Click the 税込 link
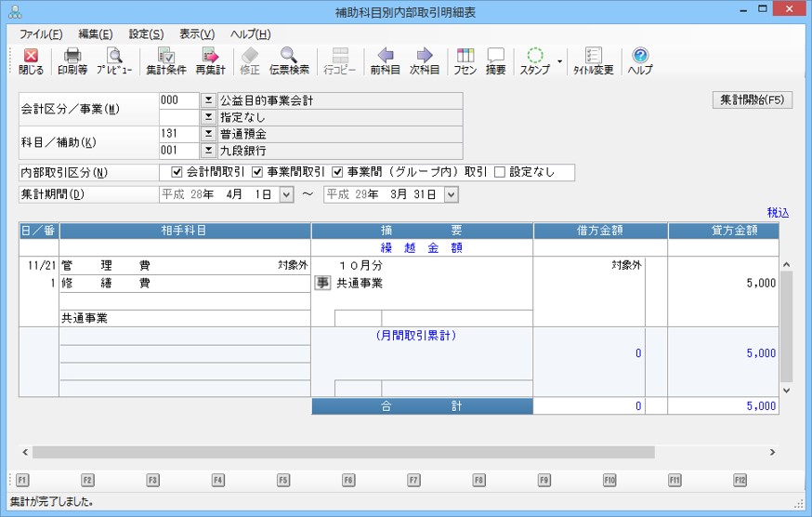812x517 pixels. [778, 213]
